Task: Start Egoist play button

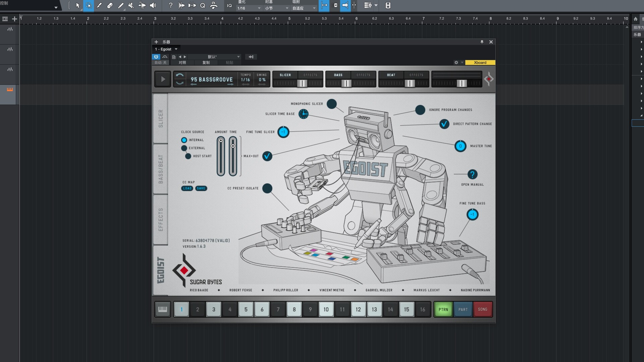Action: point(163,79)
